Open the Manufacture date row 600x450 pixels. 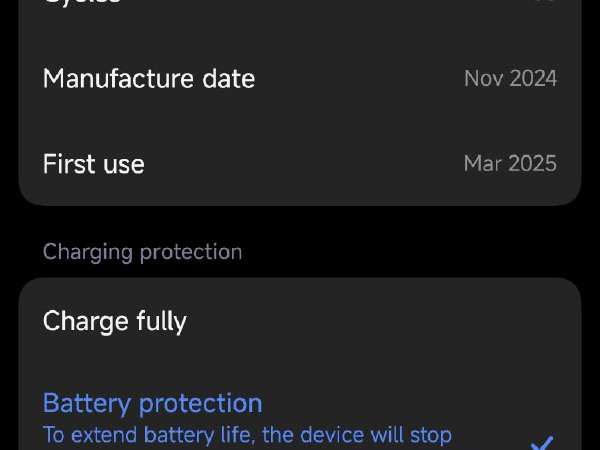pos(300,79)
